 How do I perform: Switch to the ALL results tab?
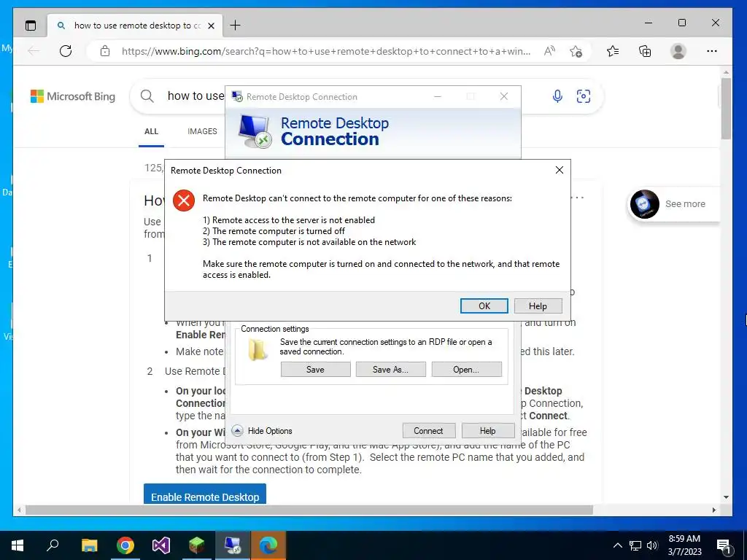point(152,131)
